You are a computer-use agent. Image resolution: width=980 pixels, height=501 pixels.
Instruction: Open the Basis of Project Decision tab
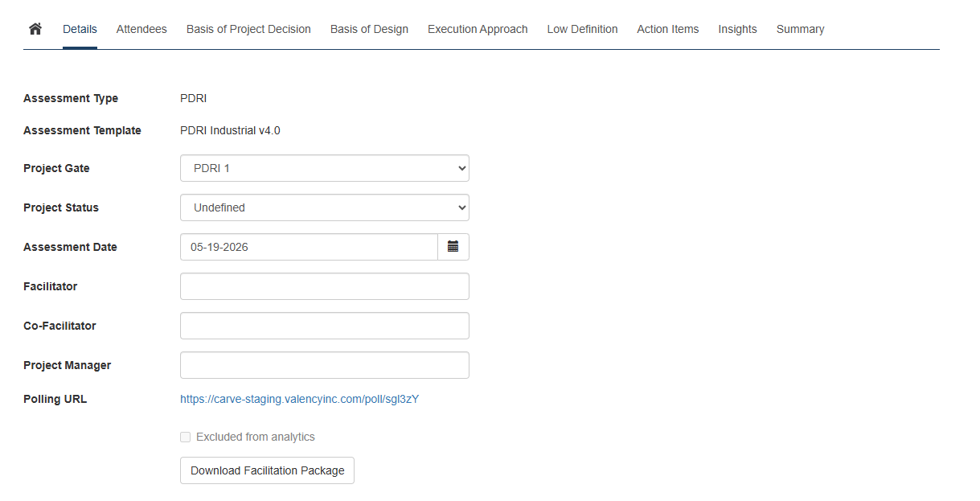pos(248,29)
